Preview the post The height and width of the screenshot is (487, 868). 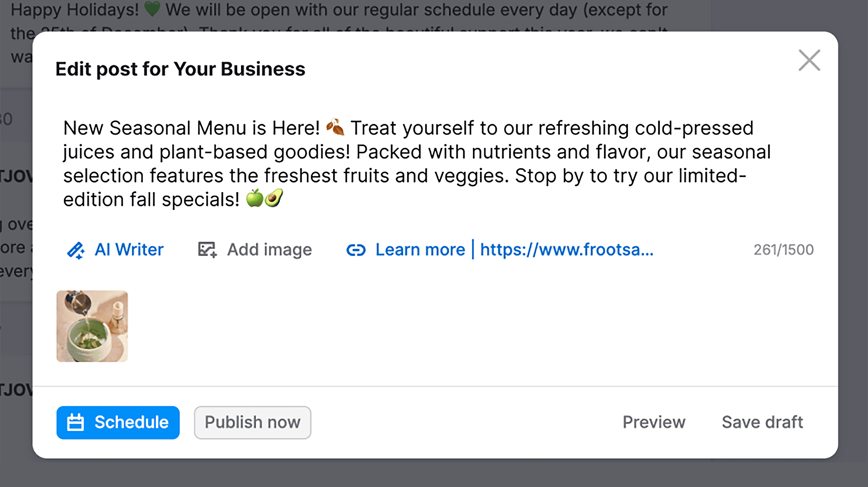pyautogui.click(x=654, y=422)
